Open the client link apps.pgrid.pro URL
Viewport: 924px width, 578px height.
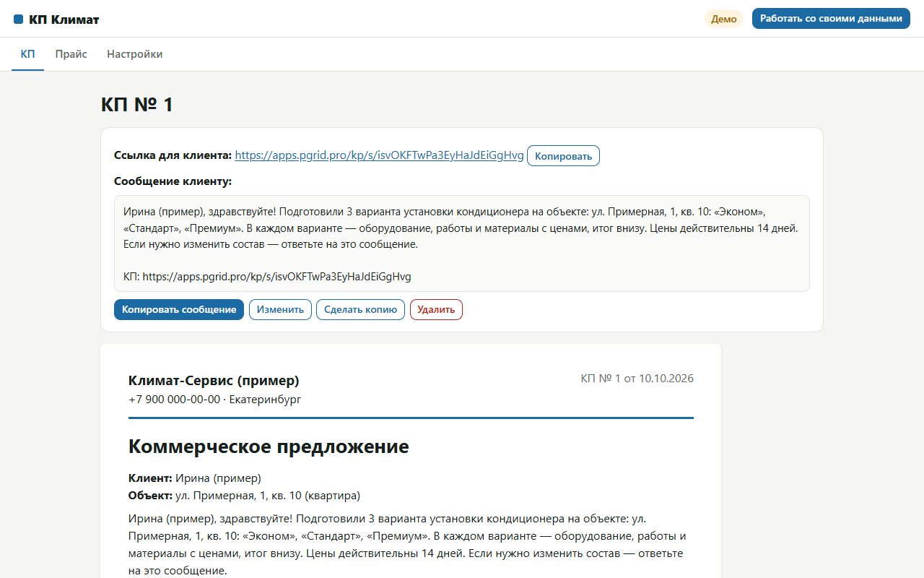click(380, 155)
